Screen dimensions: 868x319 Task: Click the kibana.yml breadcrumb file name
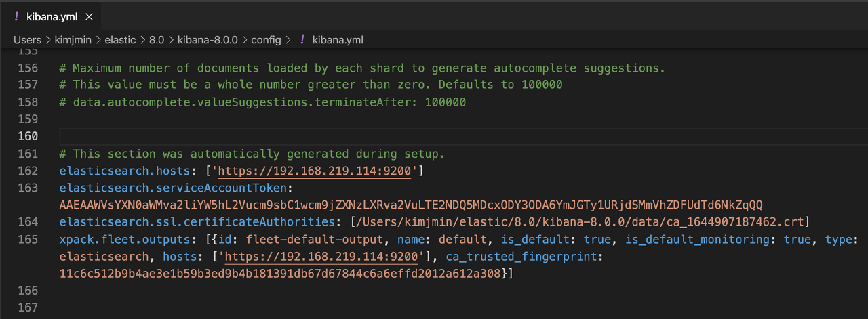pos(338,40)
